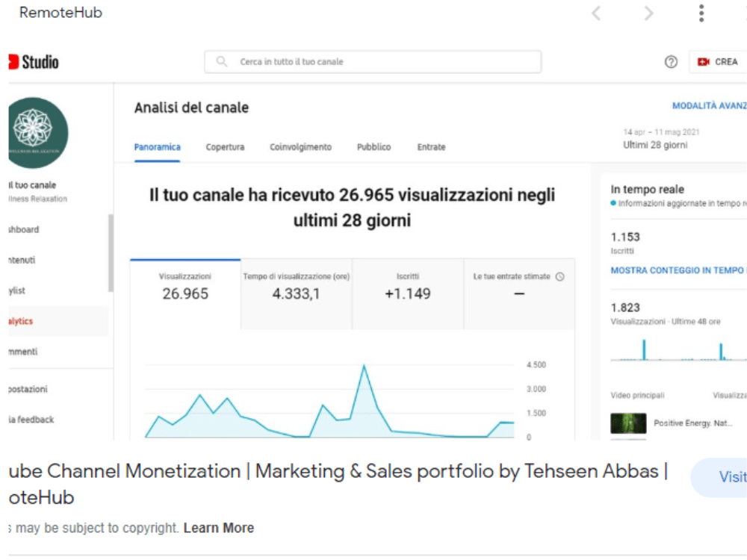Click the CREA camera icon

point(703,62)
